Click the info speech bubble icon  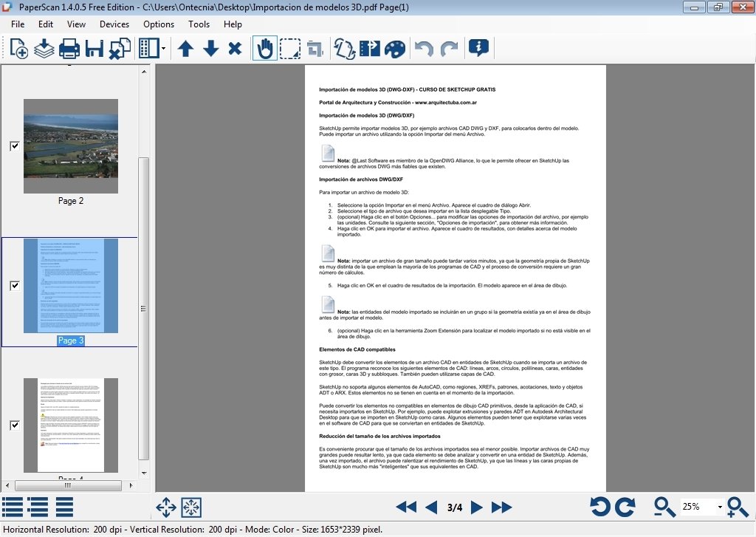[478, 48]
